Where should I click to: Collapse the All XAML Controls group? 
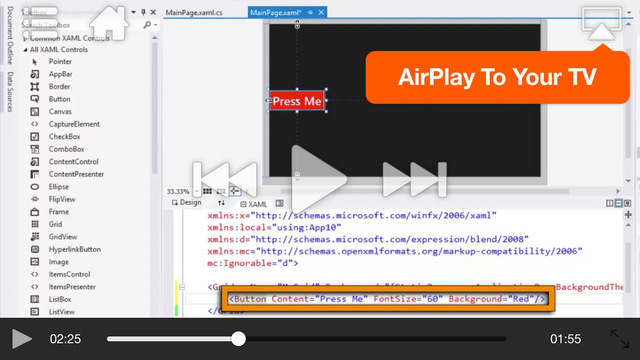pyautogui.click(x=25, y=50)
